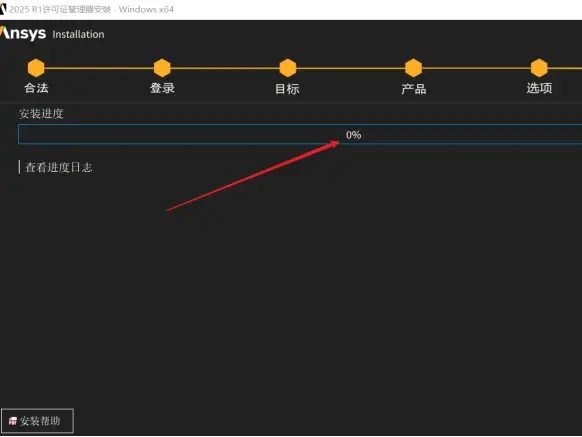Switch to the 登录 step label
Image resolution: width=582 pixels, height=437 pixels.
coord(162,88)
